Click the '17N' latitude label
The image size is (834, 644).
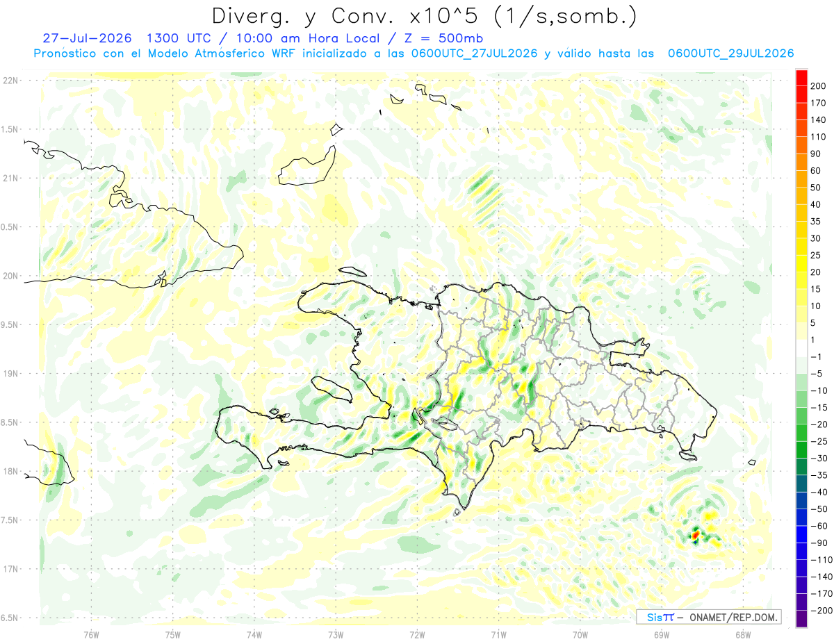[10, 569]
